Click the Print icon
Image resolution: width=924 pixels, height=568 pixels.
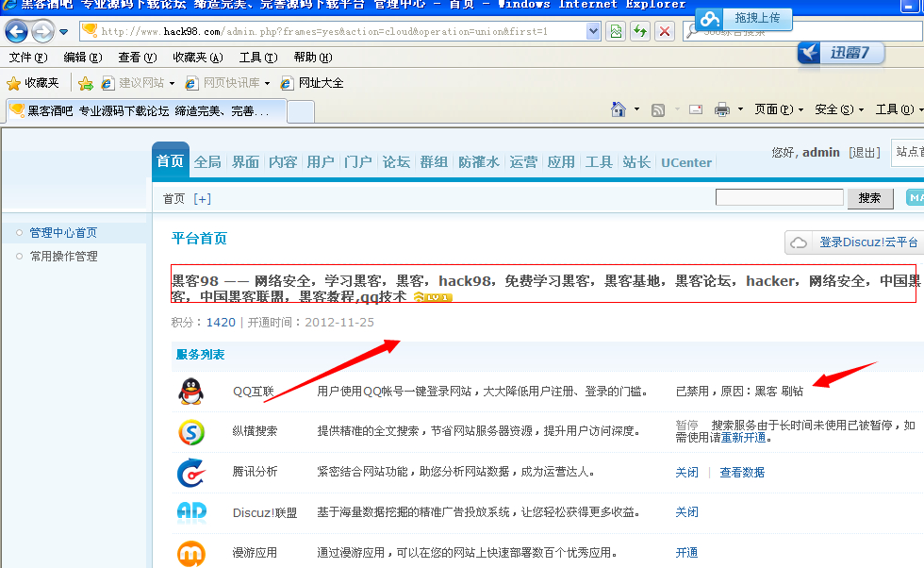(x=722, y=109)
